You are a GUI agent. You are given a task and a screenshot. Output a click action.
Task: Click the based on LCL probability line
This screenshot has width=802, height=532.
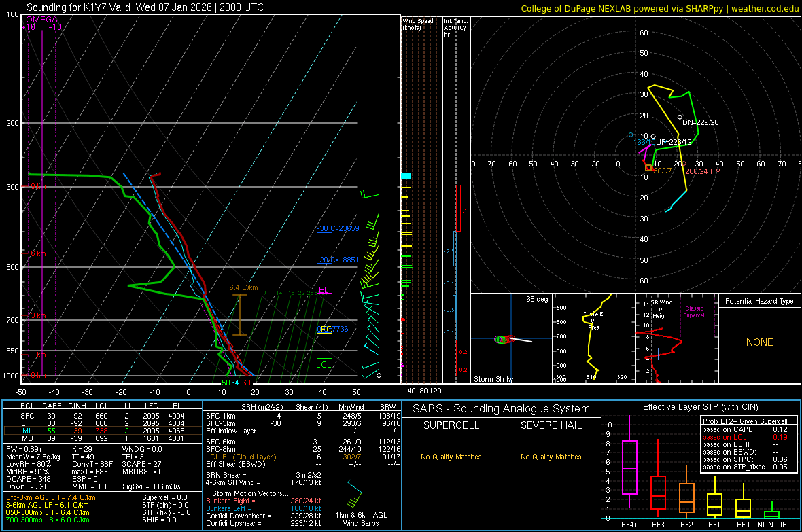point(745,437)
